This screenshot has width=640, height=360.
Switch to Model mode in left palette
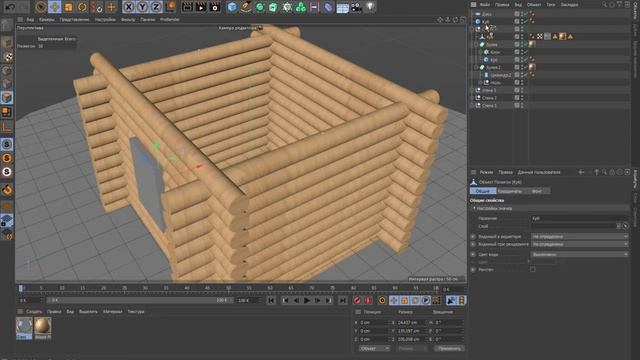click(x=7, y=42)
